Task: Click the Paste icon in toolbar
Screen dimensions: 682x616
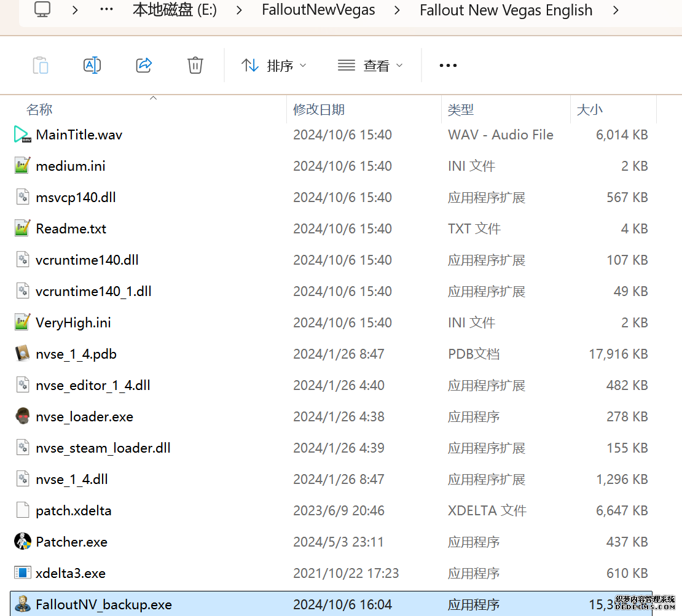Action: (x=41, y=65)
